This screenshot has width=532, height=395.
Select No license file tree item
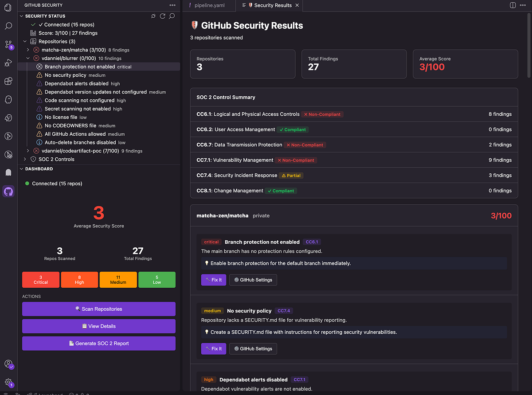click(x=99, y=117)
